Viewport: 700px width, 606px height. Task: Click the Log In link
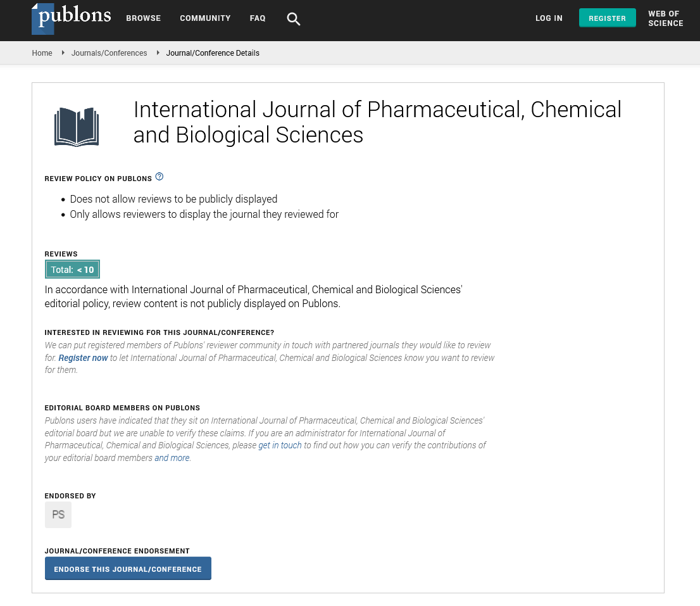click(549, 18)
